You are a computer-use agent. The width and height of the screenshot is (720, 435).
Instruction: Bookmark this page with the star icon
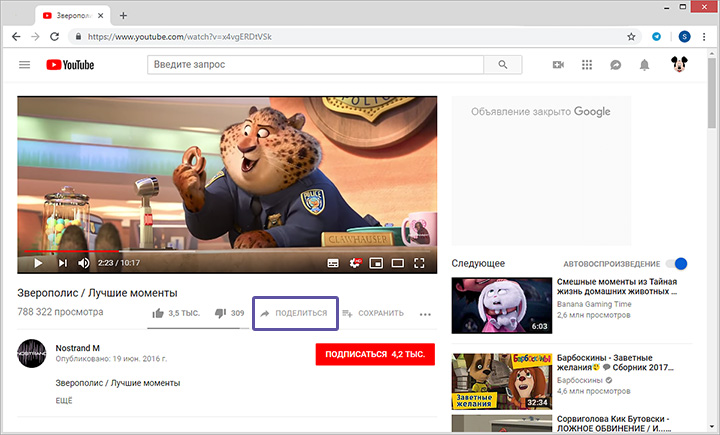(631, 37)
